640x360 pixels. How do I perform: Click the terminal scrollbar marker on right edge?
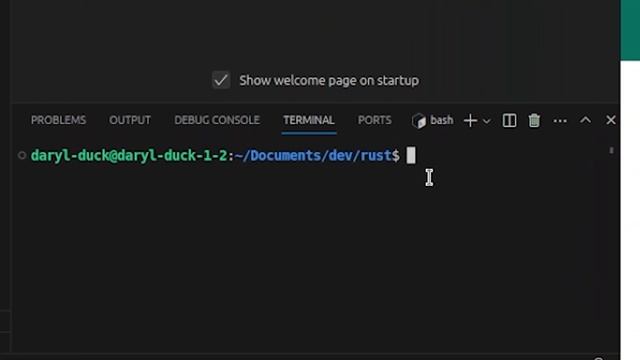point(611,151)
